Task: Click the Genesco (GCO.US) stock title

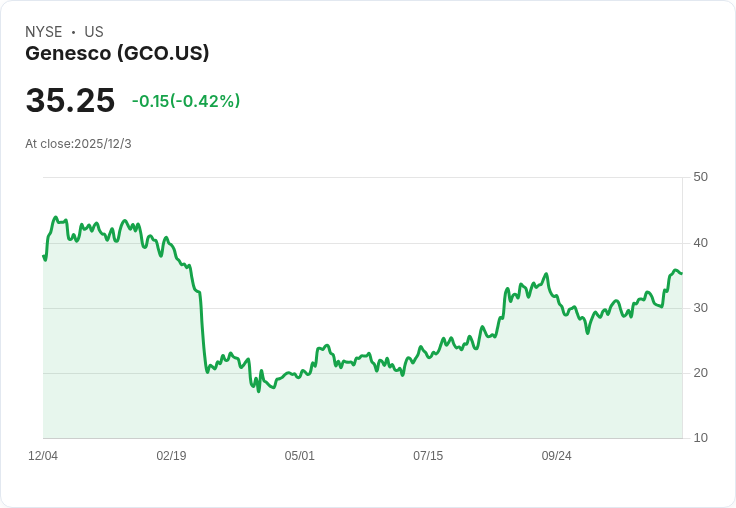Action: coord(117,54)
